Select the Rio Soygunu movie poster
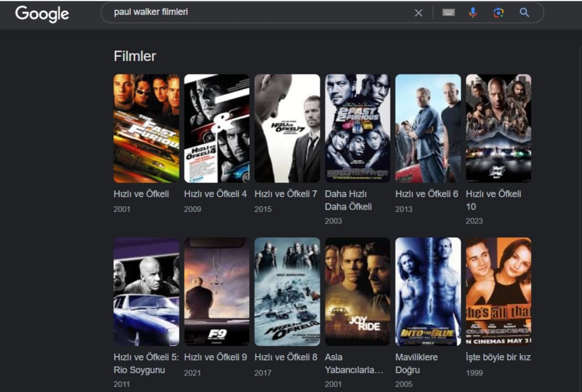The height and width of the screenshot is (392, 582). 146,292
